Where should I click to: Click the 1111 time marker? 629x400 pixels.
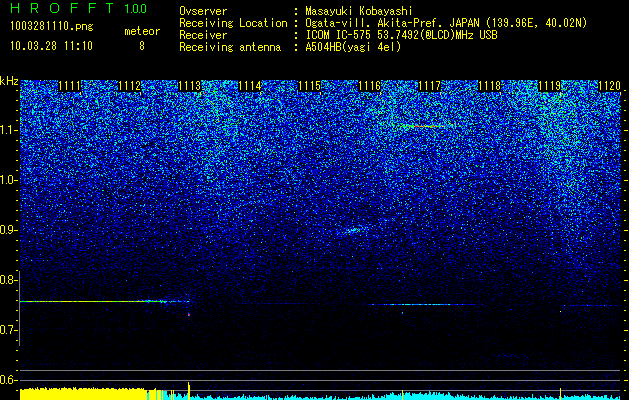(x=69, y=86)
